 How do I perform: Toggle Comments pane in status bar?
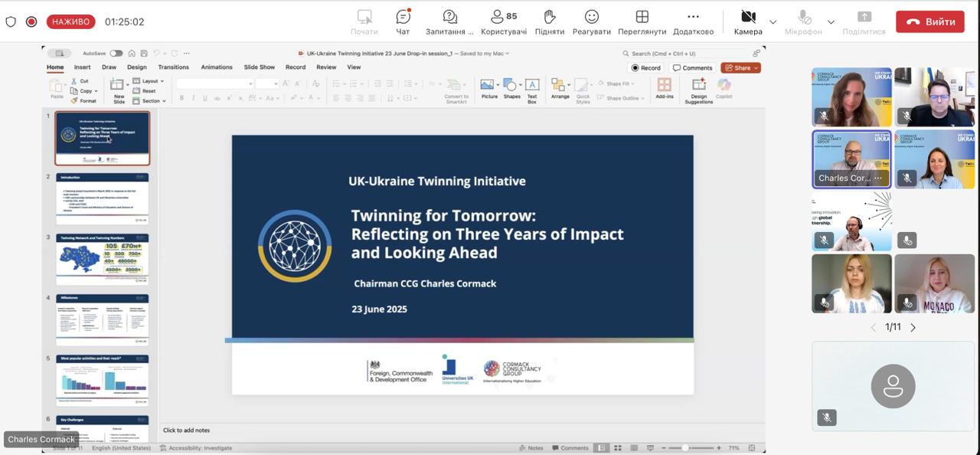tap(570, 448)
